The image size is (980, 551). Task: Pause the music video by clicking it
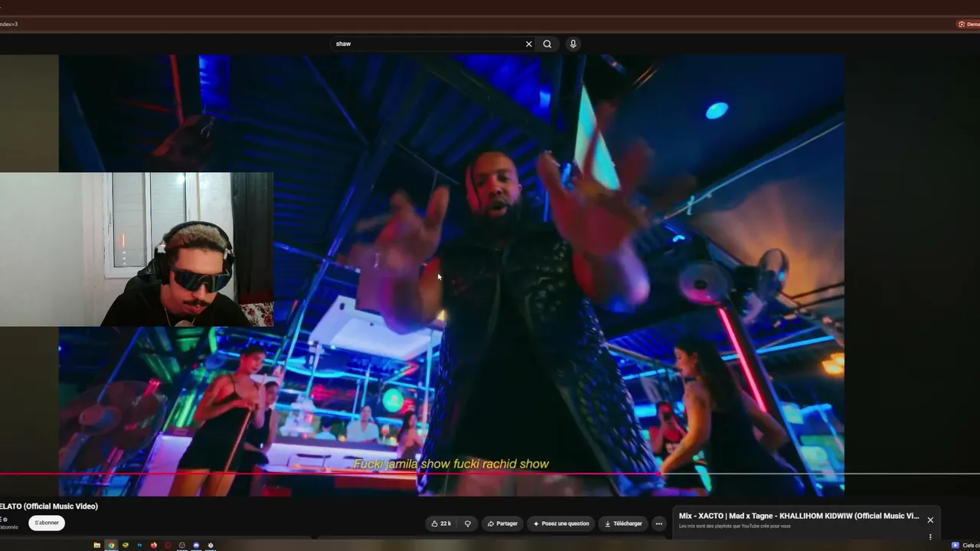click(452, 275)
